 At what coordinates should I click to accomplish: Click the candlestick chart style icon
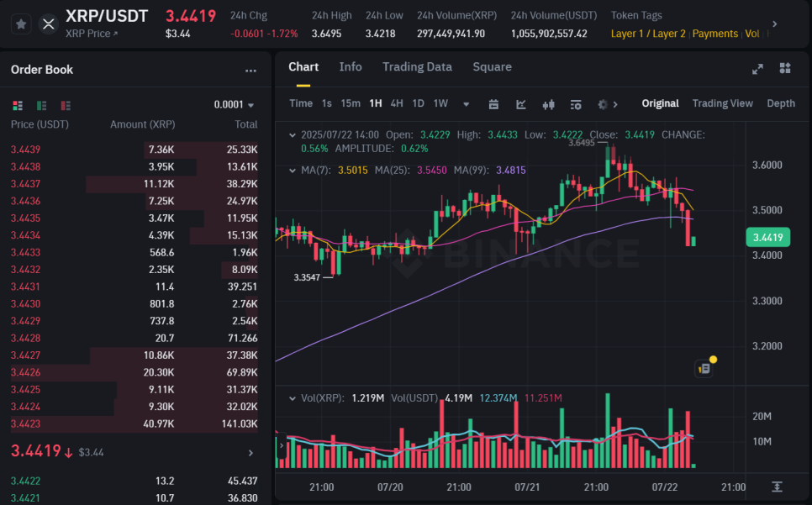coord(549,104)
